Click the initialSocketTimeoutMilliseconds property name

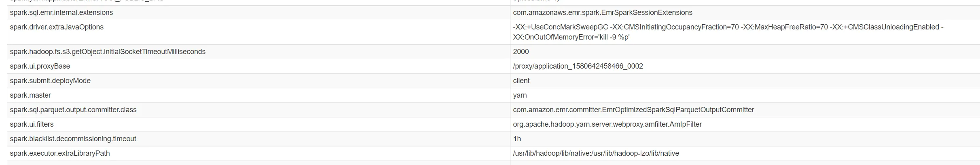(108, 52)
